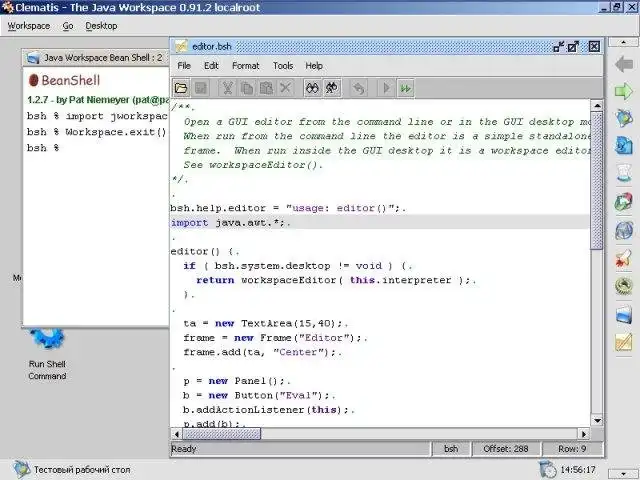Click the glass beaker icon in side panel
Viewport: 640px width, 480px height.
tap(624, 173)
